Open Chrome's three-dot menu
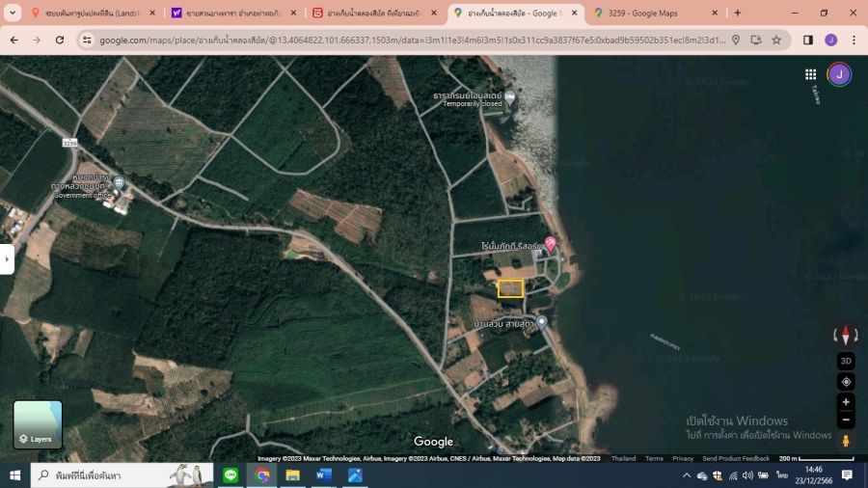868x488 pixels. point(853,40)
